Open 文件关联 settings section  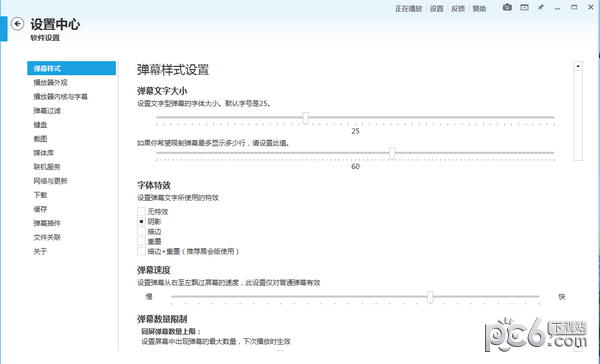click(x=47, y=237)
